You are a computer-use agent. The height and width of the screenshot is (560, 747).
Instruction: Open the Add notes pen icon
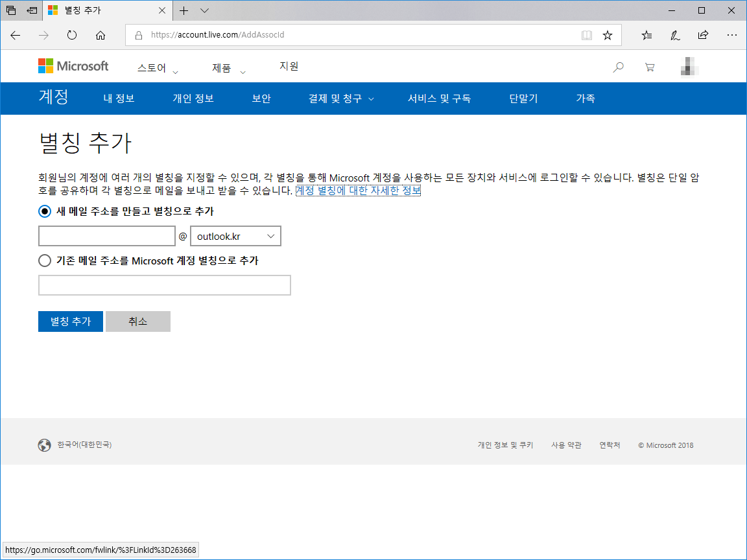pos(675,35)
